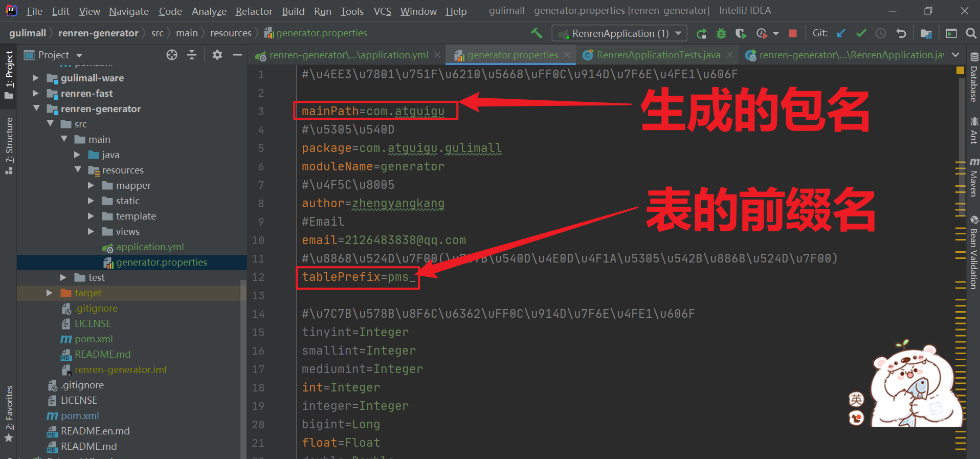Close the application.yml tab
The image size is (980, 459).
point(437,55)
